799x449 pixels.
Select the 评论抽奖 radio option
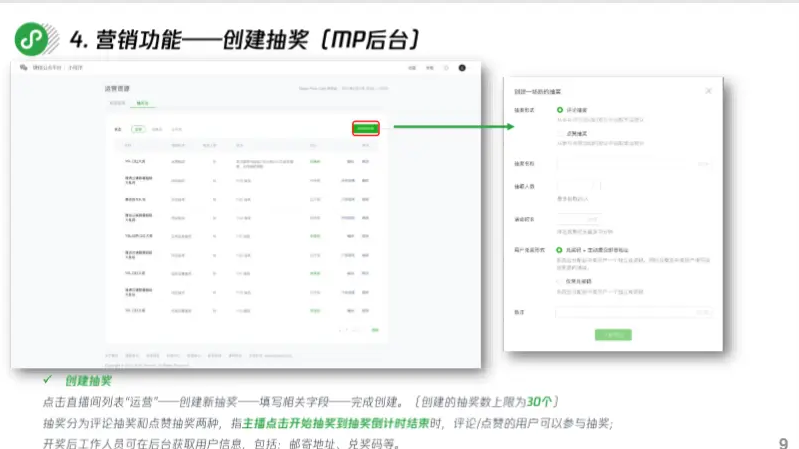pyautogui.click(x=560, y=109)
